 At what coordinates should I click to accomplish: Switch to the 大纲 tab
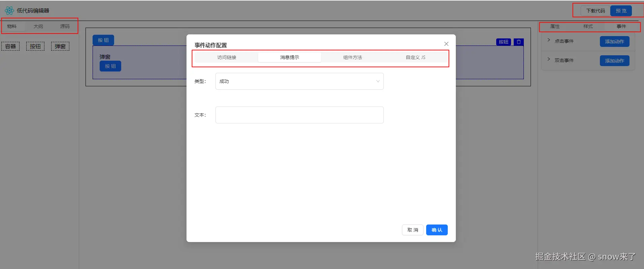(x=38, y=26)
